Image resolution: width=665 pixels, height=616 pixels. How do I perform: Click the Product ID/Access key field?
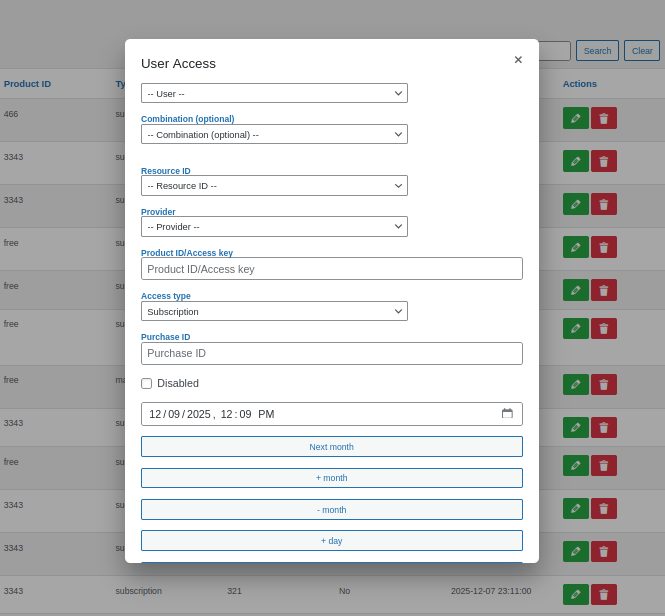tap(331, 269)
